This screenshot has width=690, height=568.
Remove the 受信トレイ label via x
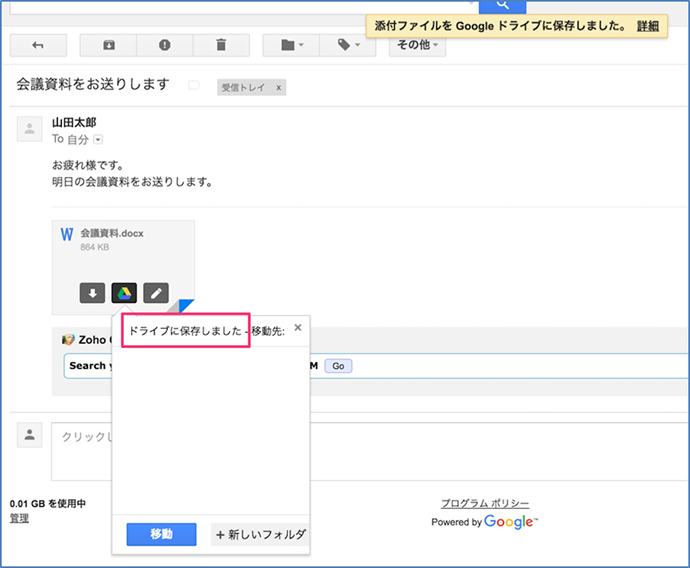coord(279,88)
